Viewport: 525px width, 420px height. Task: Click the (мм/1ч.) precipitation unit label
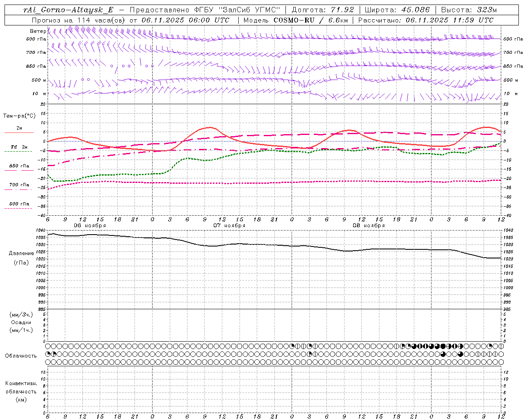pyautogui.click(x=21, y=330)
